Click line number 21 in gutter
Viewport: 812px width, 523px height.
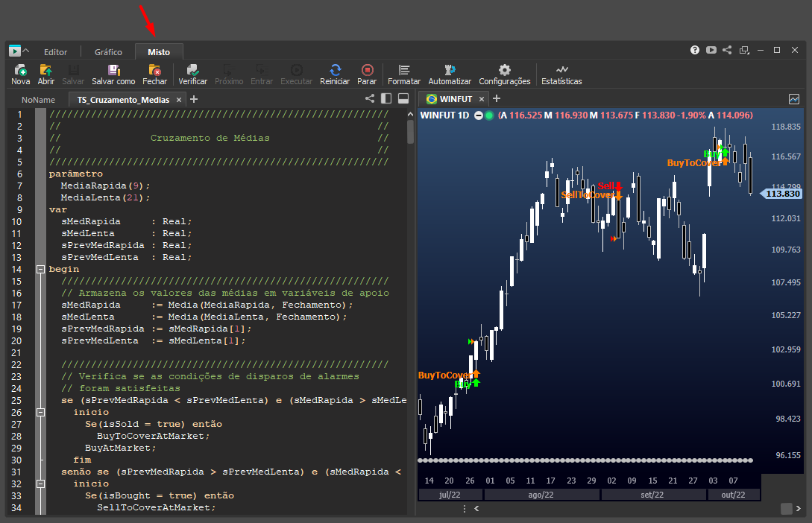tap(16, 353)
